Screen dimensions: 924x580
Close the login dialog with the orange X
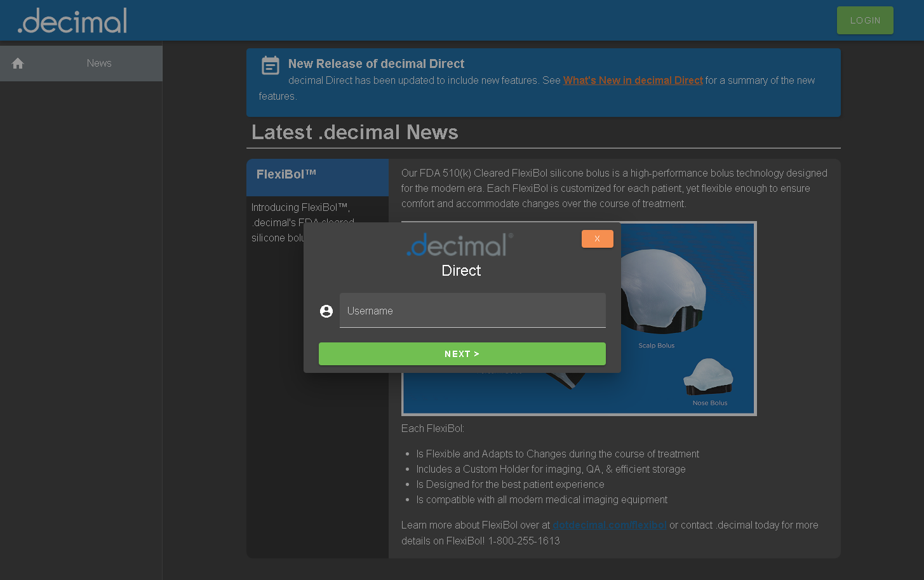(597, 239)
